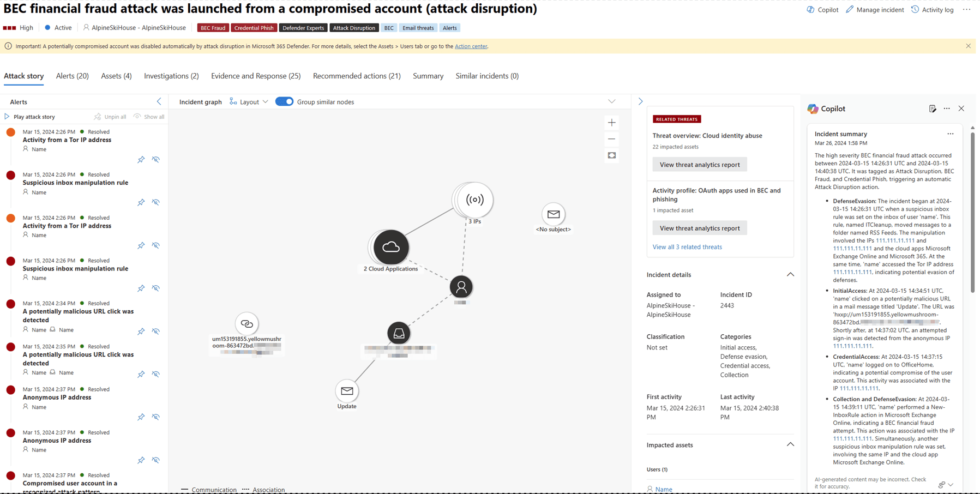980x494 pixels.
Task: Open the Layout dropdown
Action: [249, 102]
